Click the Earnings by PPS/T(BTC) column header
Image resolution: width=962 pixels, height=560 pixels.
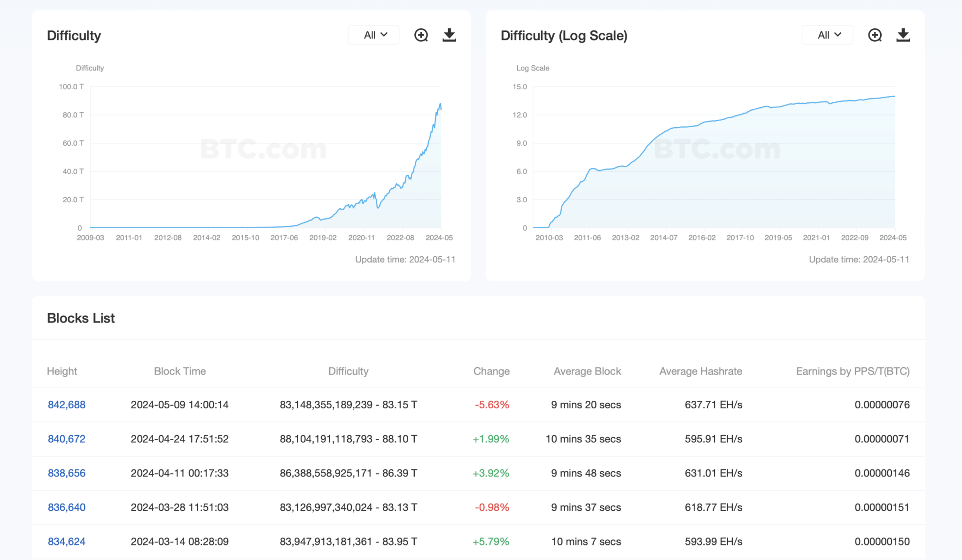(853, 371)
